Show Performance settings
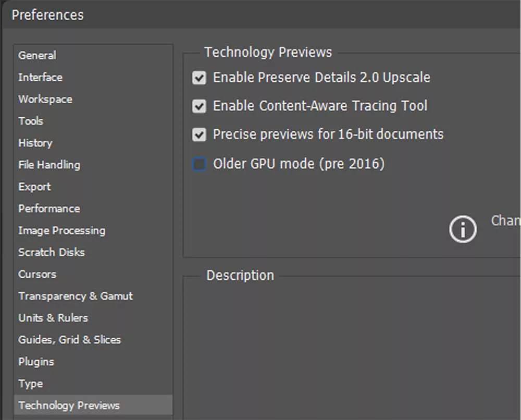The width and height of the screenshot is (521, 420). 49,208
